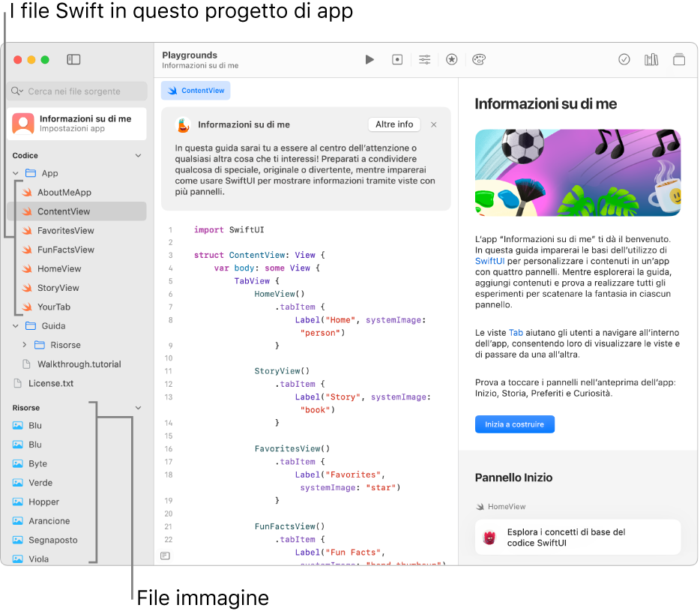Open the color palette icon

pos(479,59)
